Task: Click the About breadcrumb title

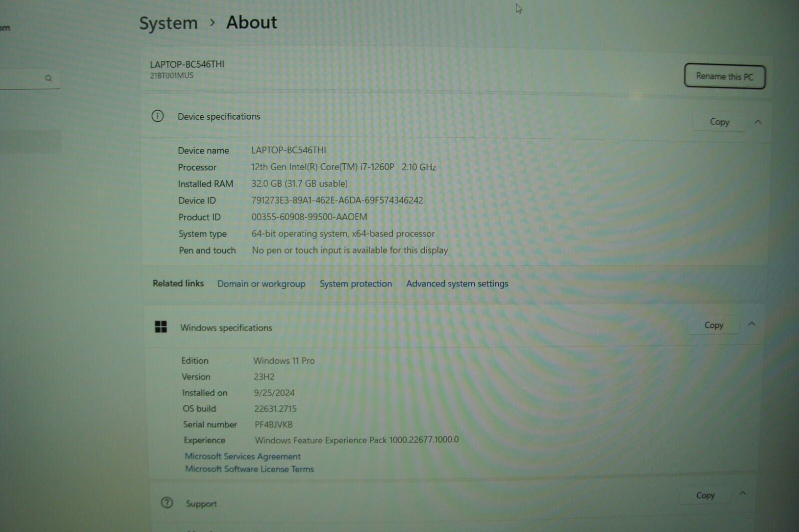Action: pyautogui.click(x=252, y=22)
